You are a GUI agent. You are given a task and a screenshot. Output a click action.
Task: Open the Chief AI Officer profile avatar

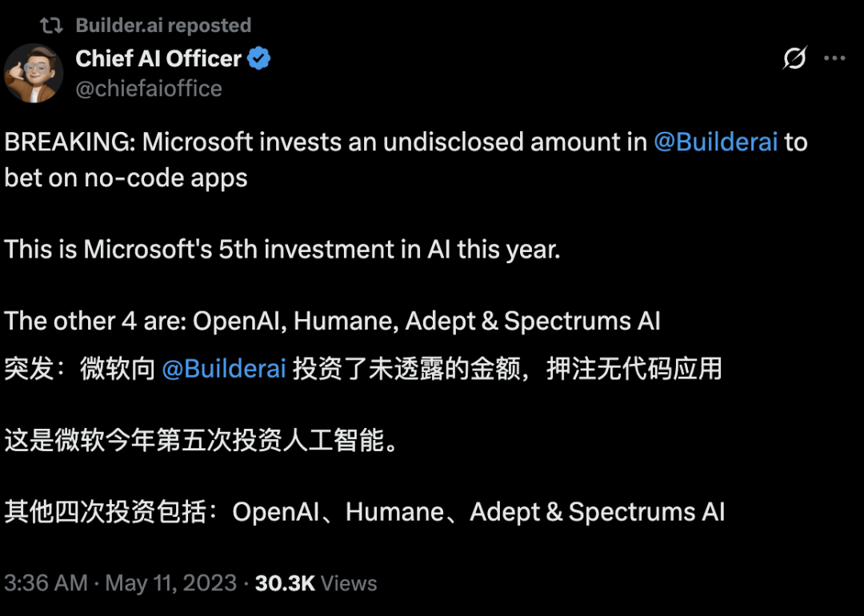pos(34,73)
